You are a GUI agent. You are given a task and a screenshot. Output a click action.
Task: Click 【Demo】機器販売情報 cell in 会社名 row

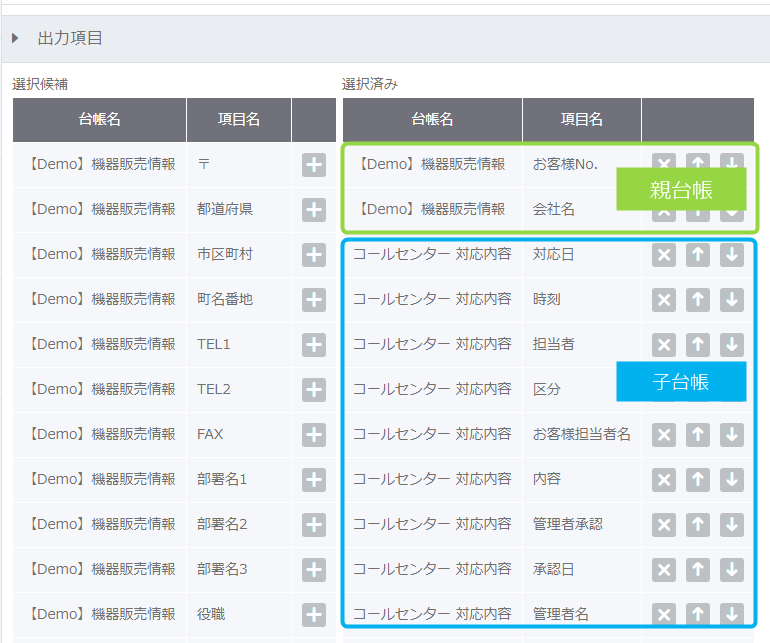tap(432, 209)
